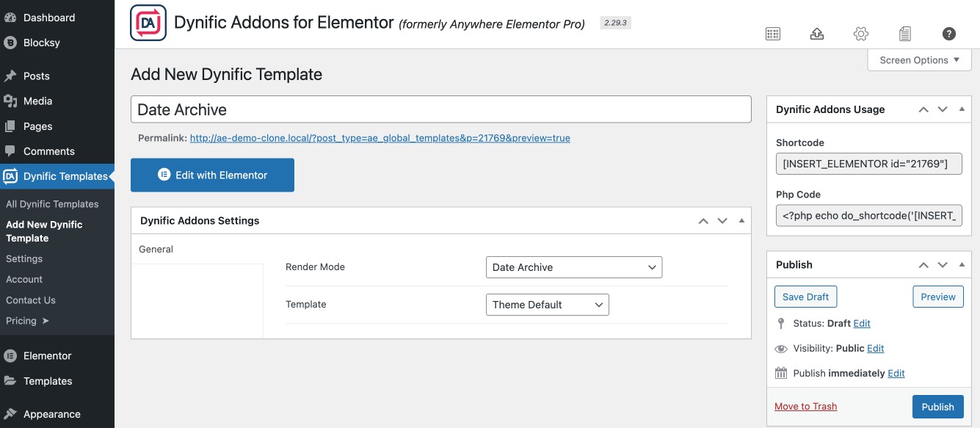Viewport: 980px width, 428px height.
Task: Open the Account submenu item
Action: coord(24,280)
